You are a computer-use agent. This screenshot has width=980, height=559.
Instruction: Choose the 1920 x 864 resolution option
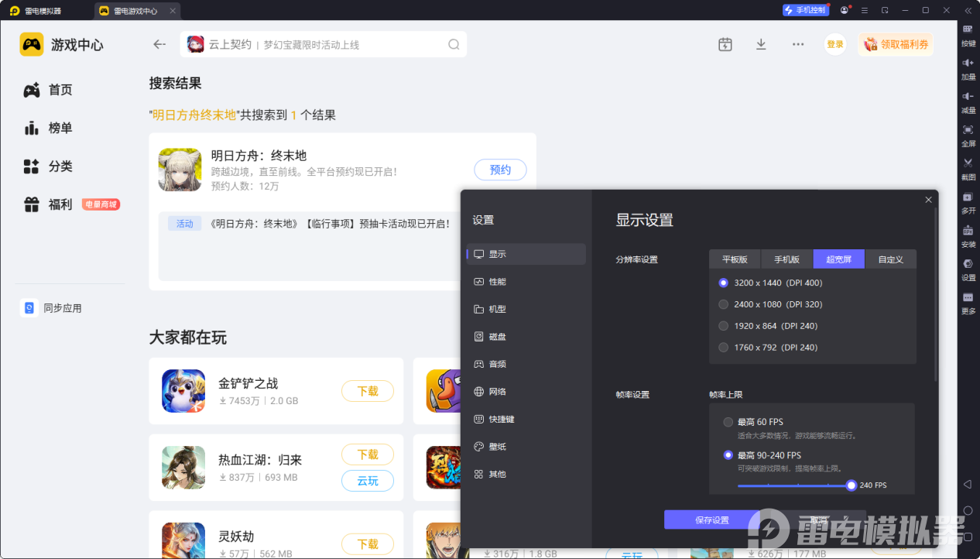724,326
